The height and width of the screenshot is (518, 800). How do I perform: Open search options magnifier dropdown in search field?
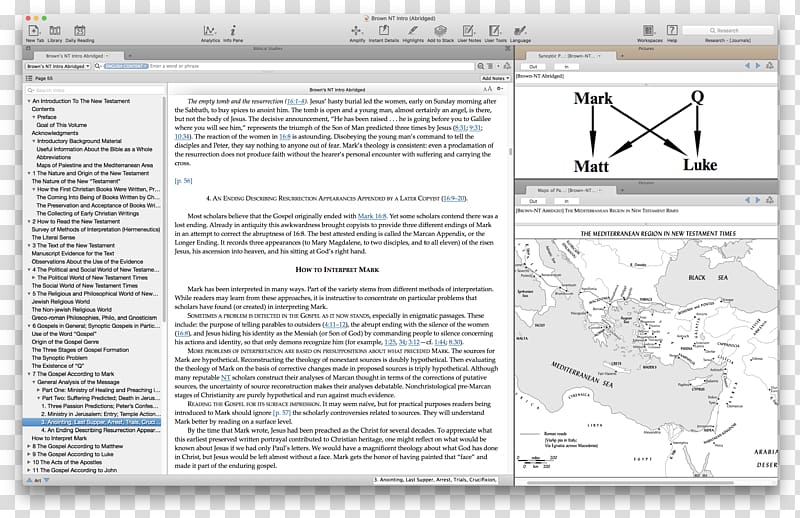coord(98,66)
